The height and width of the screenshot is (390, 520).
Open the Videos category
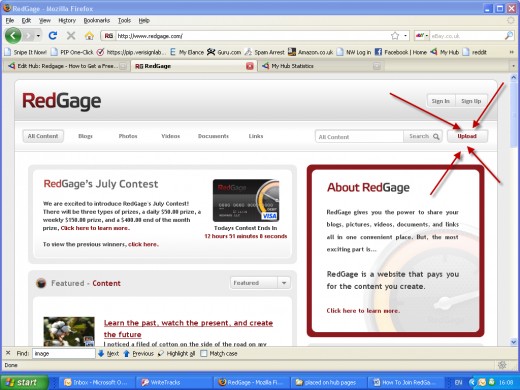coord(171,136)
